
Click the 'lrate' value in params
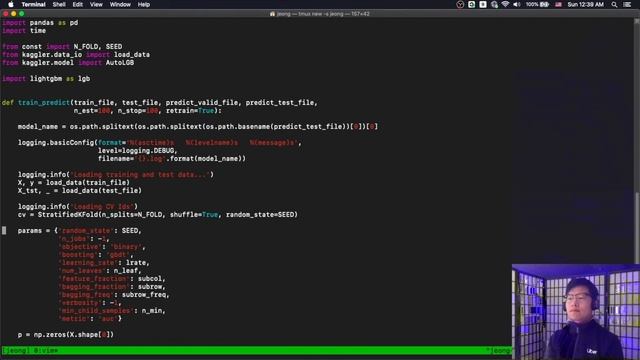136,263
